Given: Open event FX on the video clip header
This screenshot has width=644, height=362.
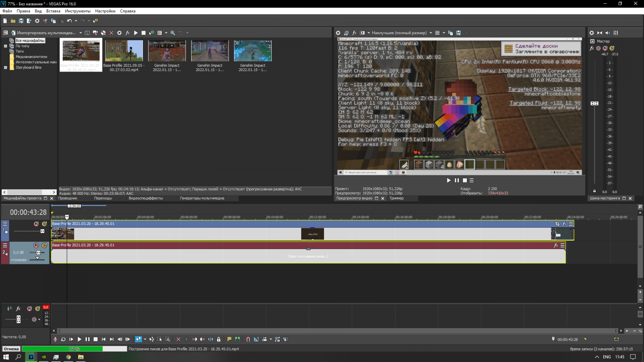Looking at the screenshot, I should pyautogui.click(x=564, y=224).
